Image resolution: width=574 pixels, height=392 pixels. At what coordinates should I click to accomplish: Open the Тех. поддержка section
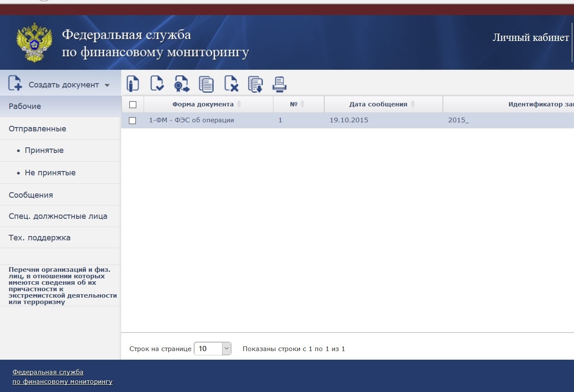point(60,238)
